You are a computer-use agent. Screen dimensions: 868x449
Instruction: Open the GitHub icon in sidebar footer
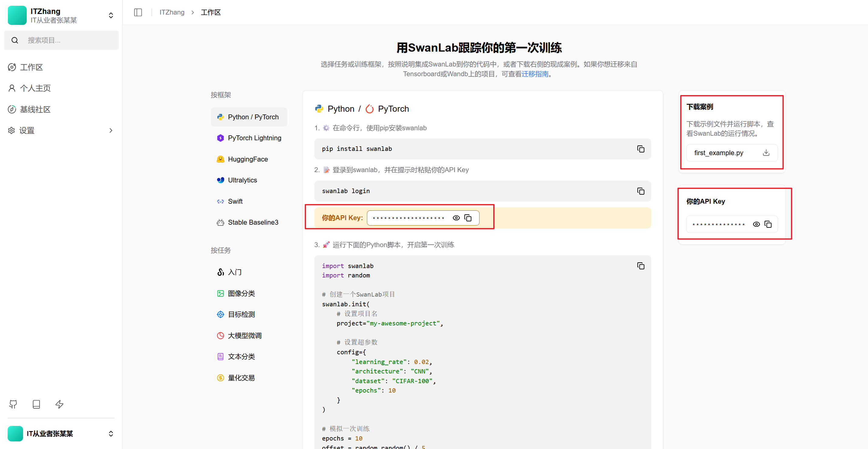click(13, 404)
